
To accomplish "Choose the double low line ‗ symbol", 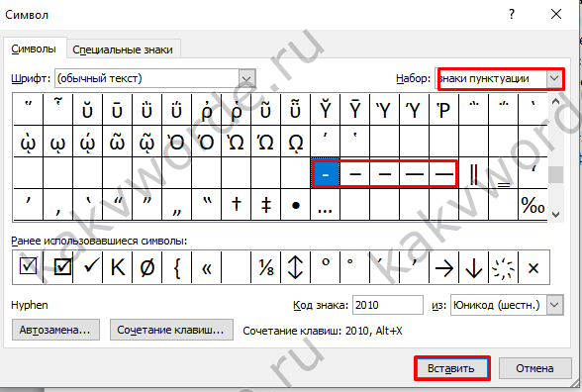I will (503, 174).
